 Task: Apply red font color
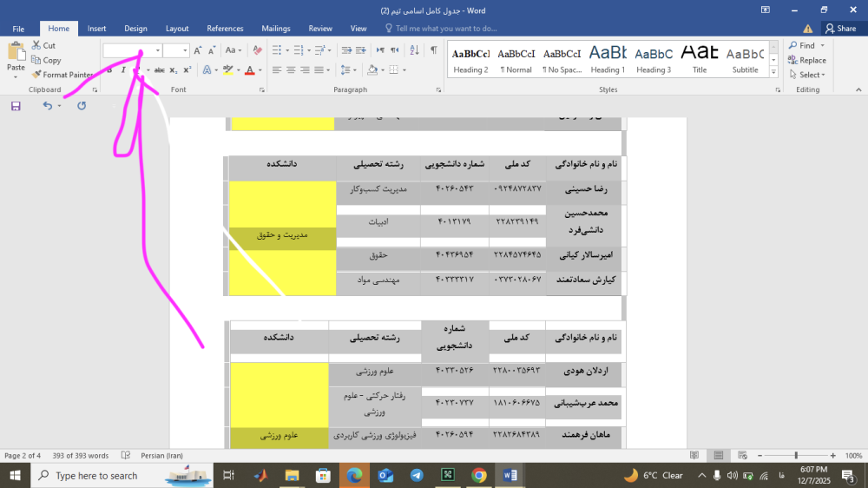point(250,69)
